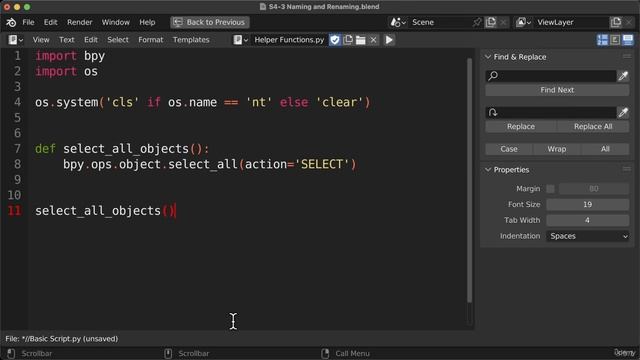The image size is (640, 360).
Task: Click the eyedropper beside the find field
Action: click(623, 76)
